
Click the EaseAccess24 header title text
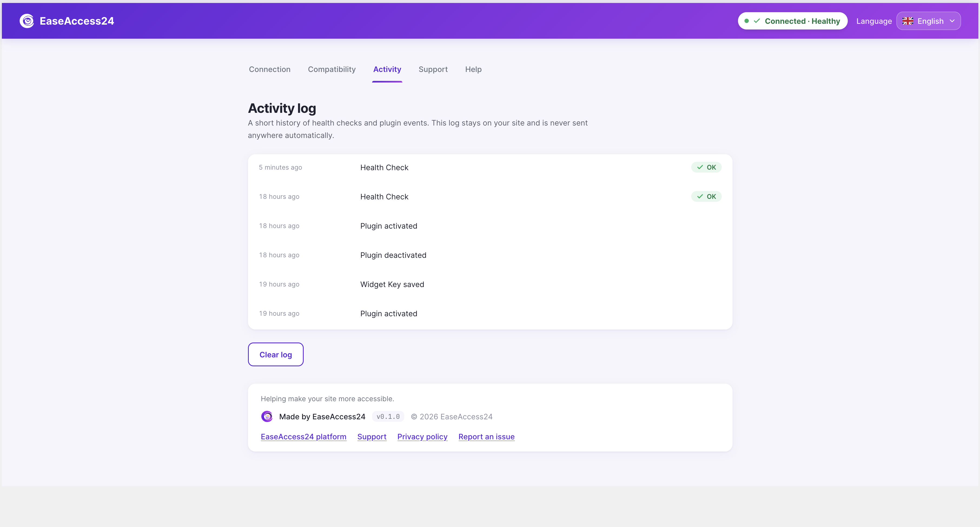77,21
